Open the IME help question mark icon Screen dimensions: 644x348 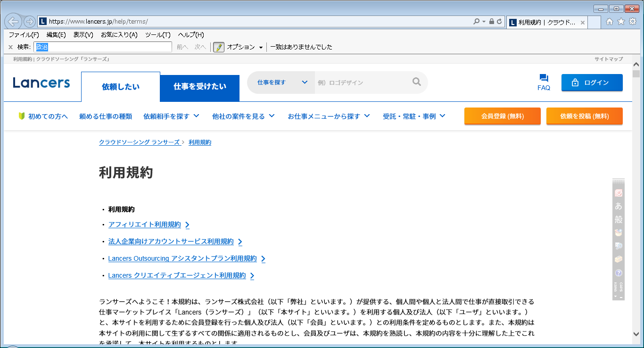pos(619,273)
